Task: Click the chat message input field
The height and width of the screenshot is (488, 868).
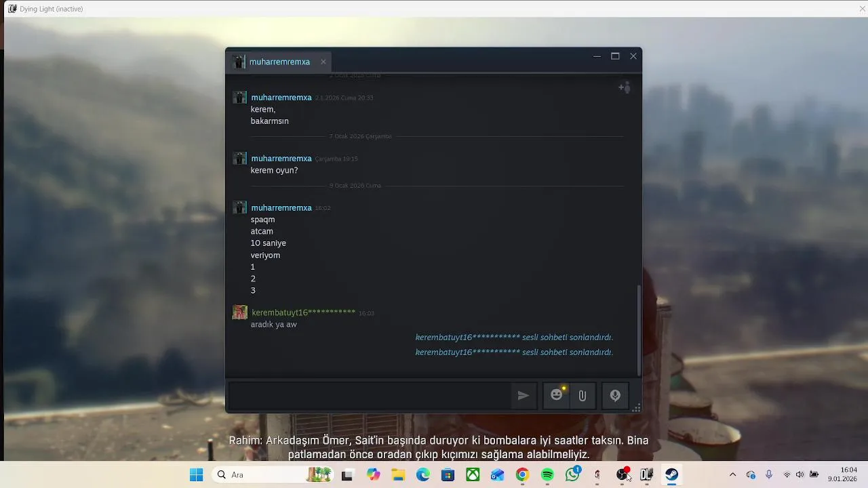Action: (x=370, y=396)
